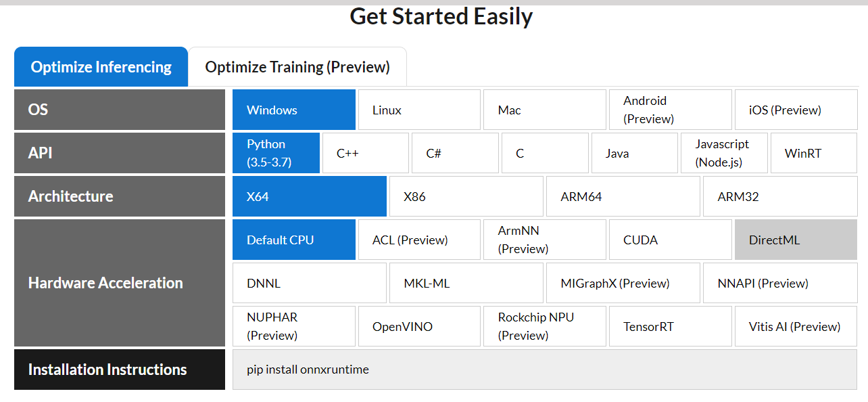
Task: Select ARM64 architecture
Action: coord(623,196)
